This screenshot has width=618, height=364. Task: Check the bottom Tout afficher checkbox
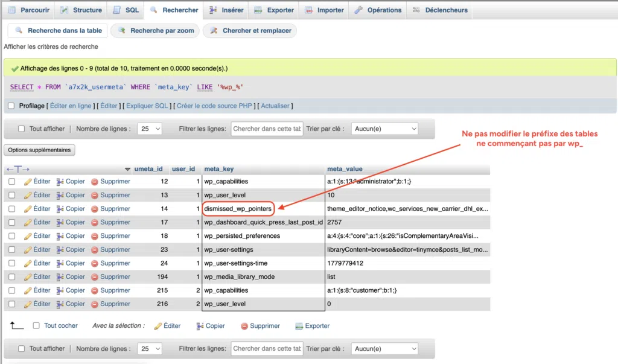tap(21, 349)
